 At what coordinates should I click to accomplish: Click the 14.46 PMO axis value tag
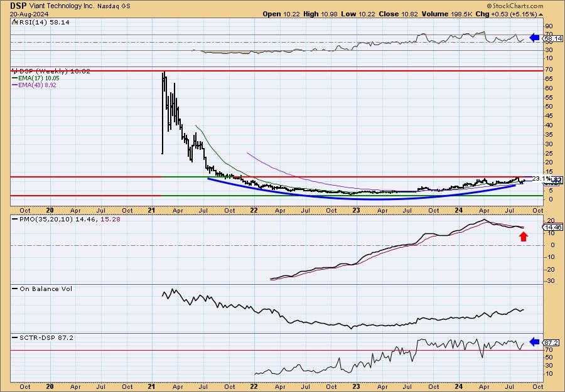point(552,227)
